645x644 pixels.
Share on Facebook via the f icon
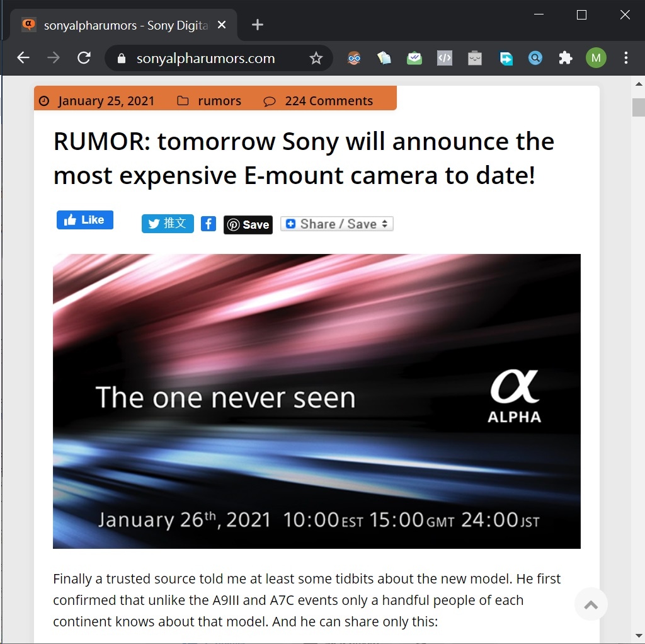[208, 224]
